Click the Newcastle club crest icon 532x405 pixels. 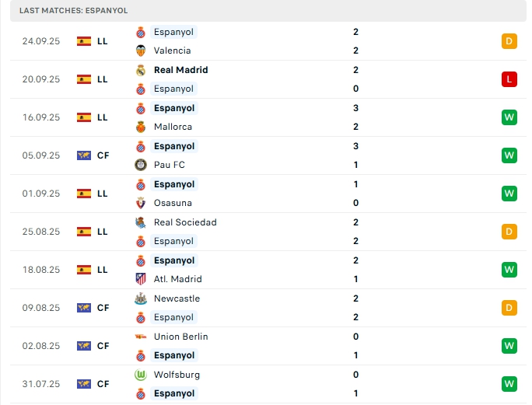tap(141, 299)
